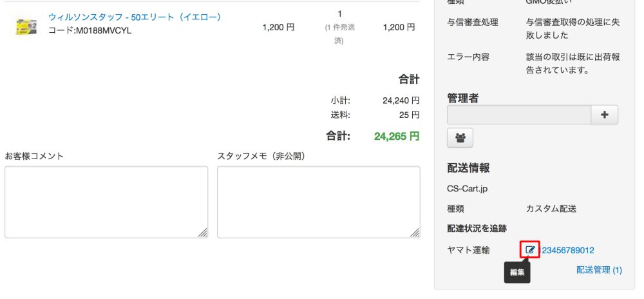Click the 配送情報 section heading
This screenshot has width=644, height=299.
tap(468, 168)
